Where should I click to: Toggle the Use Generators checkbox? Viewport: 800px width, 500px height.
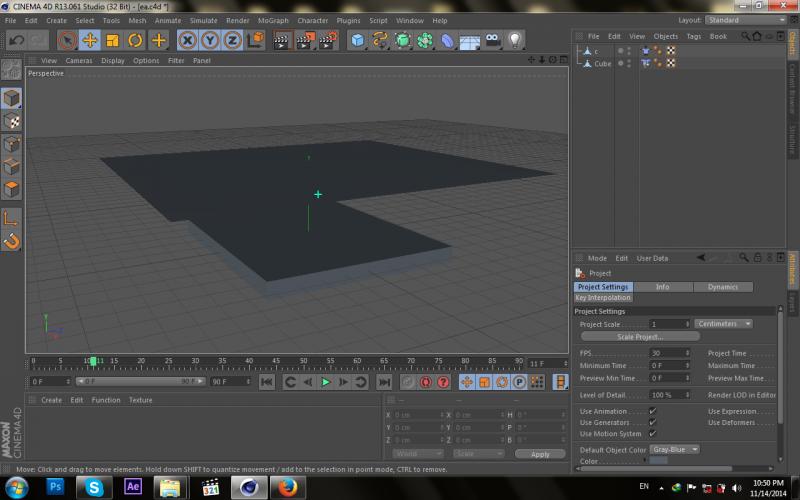(x=653, y=422)
